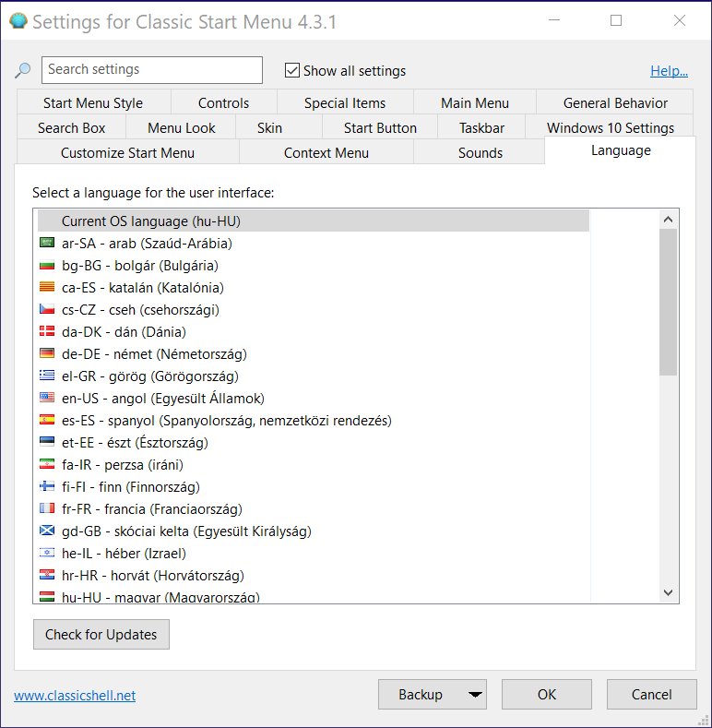The width and height of the screenshot is (712, 728).
Task: Open the Special Items tab
Action: 345,102
